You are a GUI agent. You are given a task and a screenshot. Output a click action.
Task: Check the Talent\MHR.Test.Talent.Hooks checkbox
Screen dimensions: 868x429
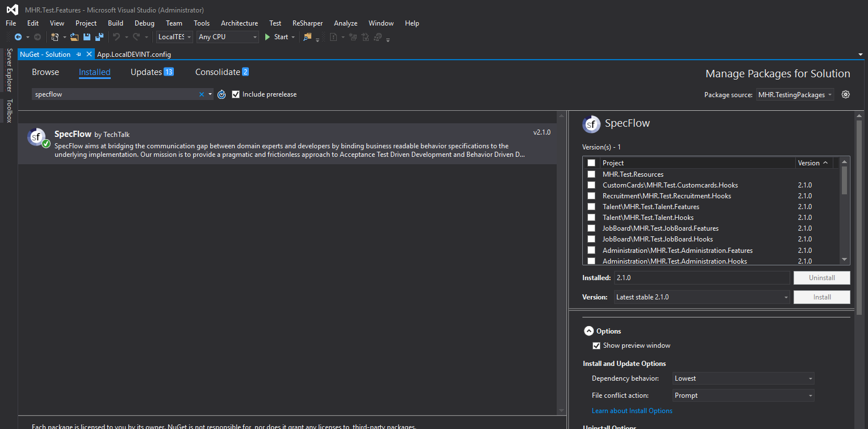click(591, 218)
